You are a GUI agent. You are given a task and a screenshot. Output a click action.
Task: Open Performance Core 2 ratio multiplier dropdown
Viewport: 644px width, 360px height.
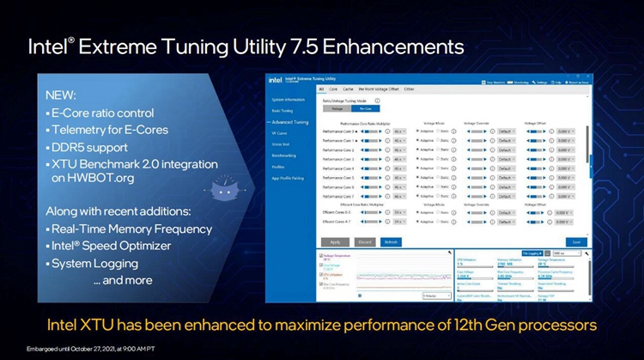coord(399,150)
